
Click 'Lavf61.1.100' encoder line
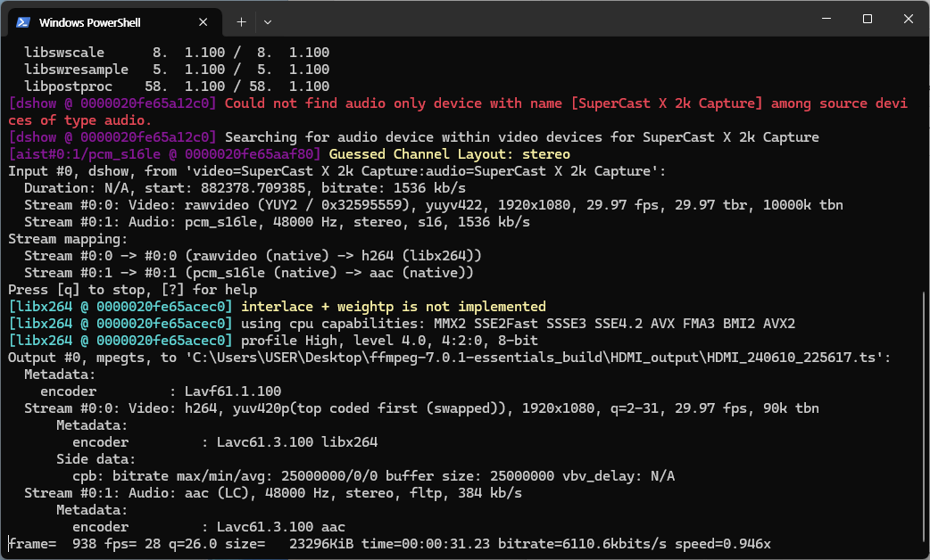click(x=161, y=391)
